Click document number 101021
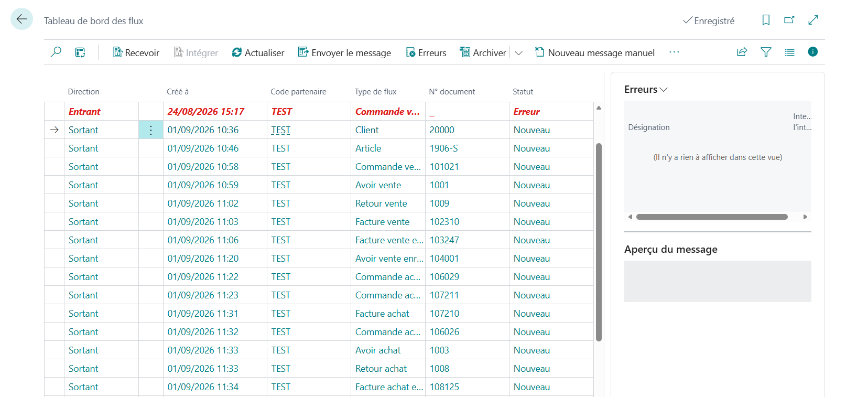This screenshot has width=868, height=397. pyautogui.click(x=444, y=167)
